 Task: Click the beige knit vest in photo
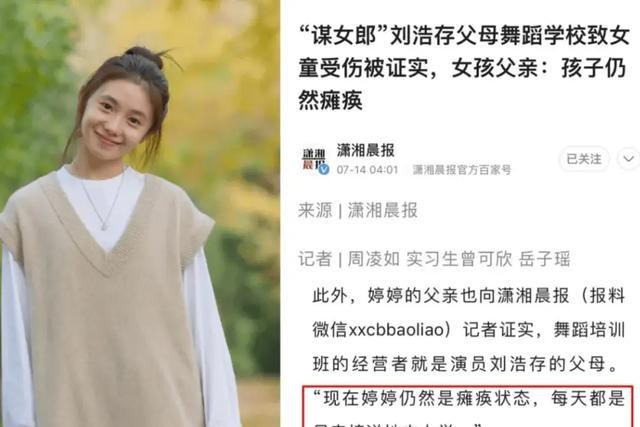(x=106, y=310)
